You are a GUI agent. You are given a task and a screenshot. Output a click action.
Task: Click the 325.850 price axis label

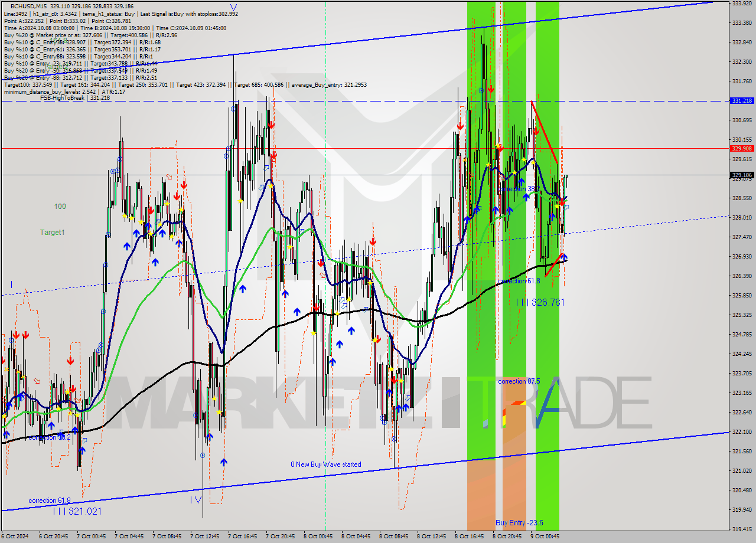pyautogui.click(x=742, y=295)
